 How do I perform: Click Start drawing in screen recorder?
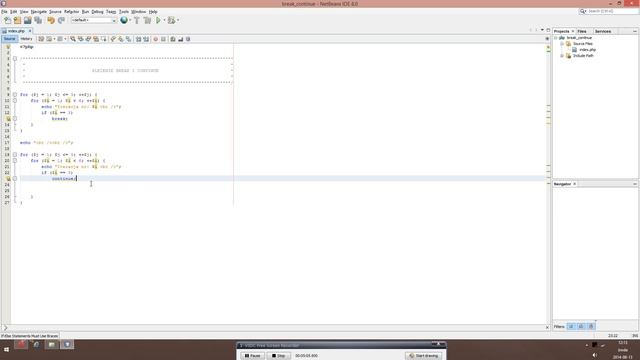pos(424,356)
